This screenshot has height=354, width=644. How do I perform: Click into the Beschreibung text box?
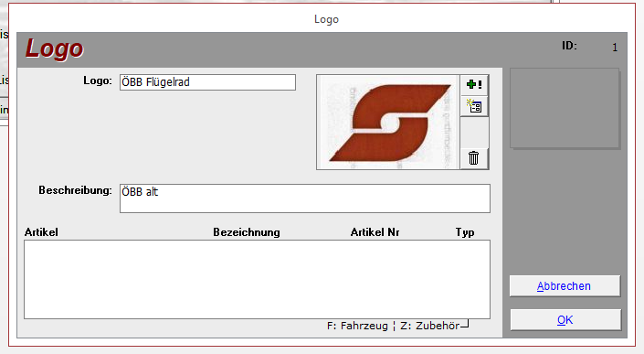(305, 198)
